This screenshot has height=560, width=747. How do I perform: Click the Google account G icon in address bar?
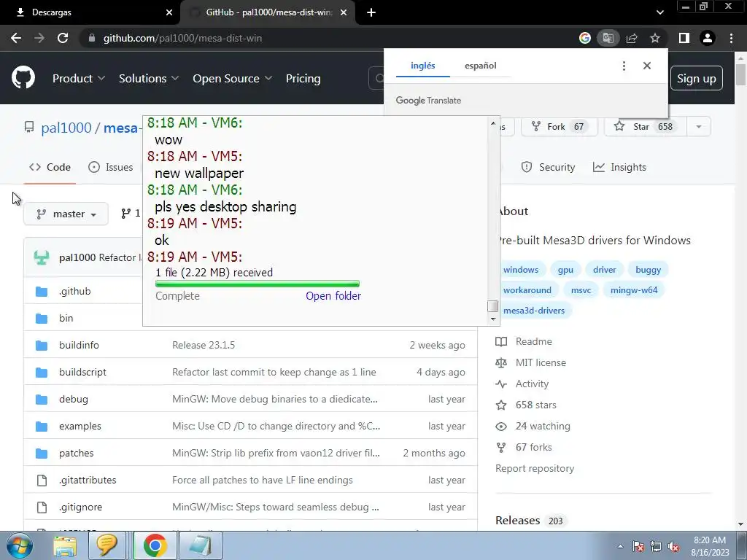pos(584,38)
